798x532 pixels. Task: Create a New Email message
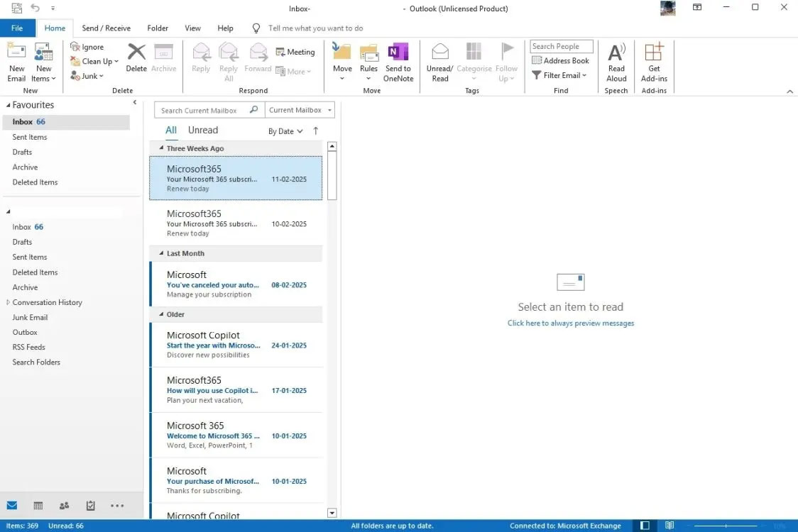[x=16, y=60]
